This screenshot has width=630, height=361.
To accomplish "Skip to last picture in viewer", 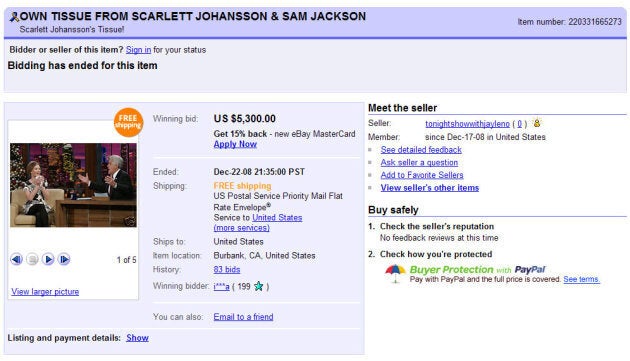I will click(x=64, y=259).
